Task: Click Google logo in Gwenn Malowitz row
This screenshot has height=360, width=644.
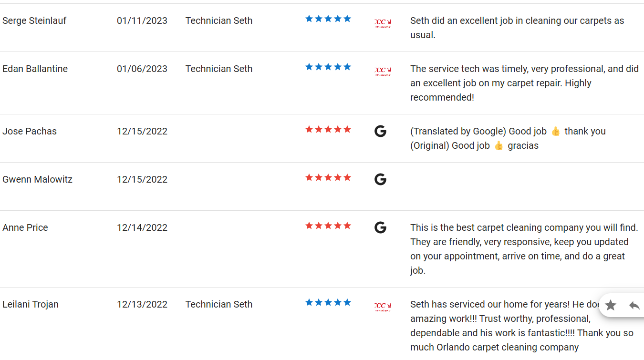Action: tap(380, 179)
